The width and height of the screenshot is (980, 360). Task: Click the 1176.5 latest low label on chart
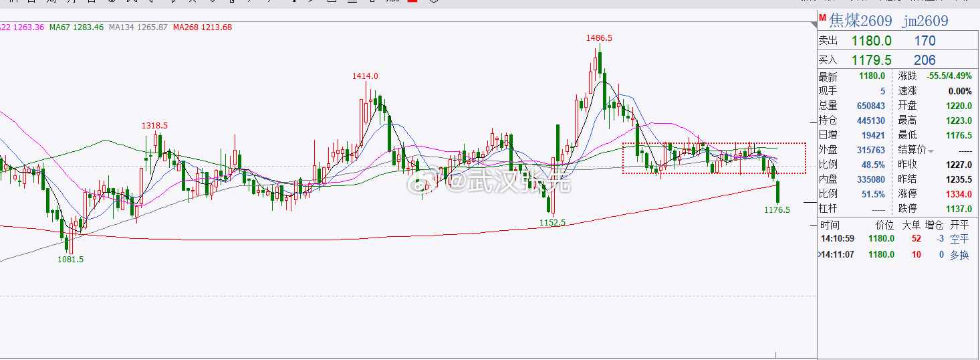[x=777, y=209]
